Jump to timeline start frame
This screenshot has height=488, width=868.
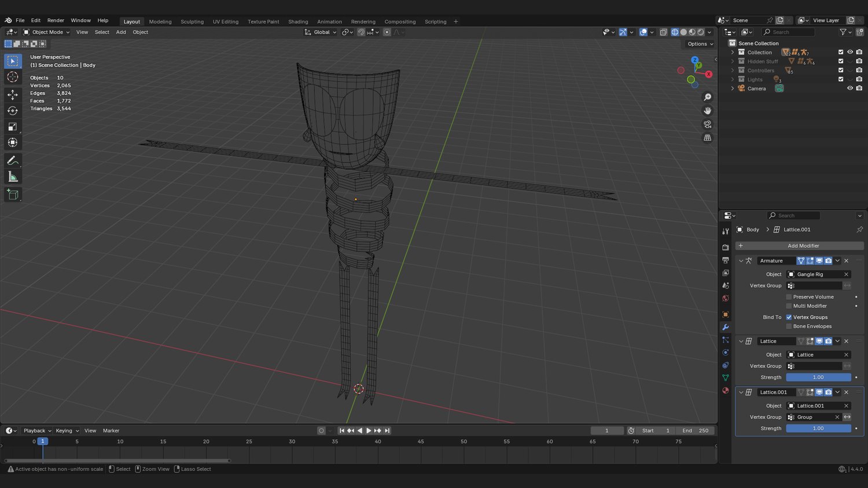click(341, 431)
